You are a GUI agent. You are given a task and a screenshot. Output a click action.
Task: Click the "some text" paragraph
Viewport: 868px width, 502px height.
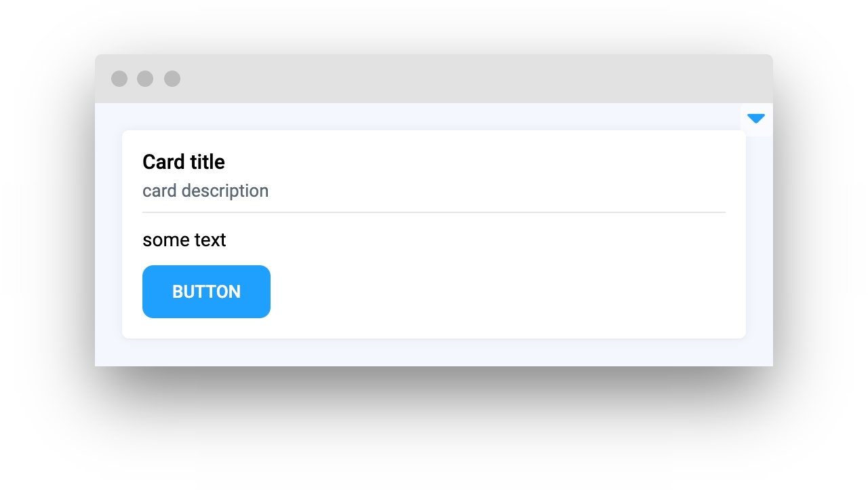coord(184,240)
